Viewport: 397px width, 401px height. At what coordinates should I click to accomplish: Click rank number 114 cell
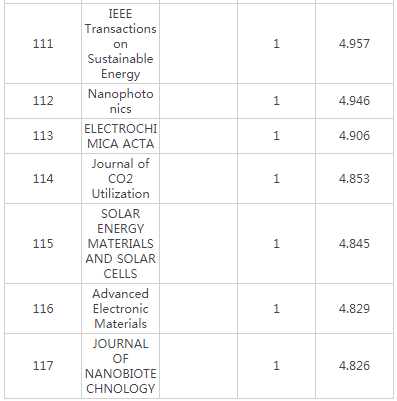pyautogui.click(x=43, y=179)
